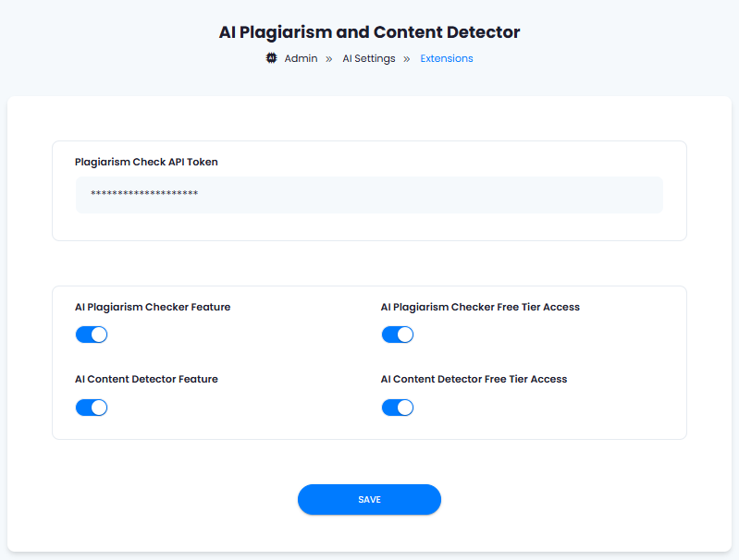Click the AI Content Detector Feature label
This screenshot has height=560, width=739.
click(x=146, y=379)
